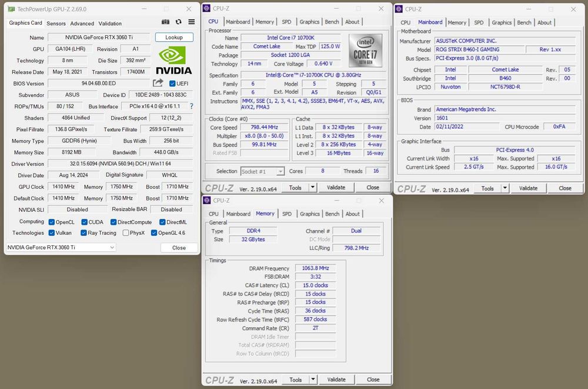
Task: Click the CAS# Latency value 15.0 clocks
Action: point(315,285)
